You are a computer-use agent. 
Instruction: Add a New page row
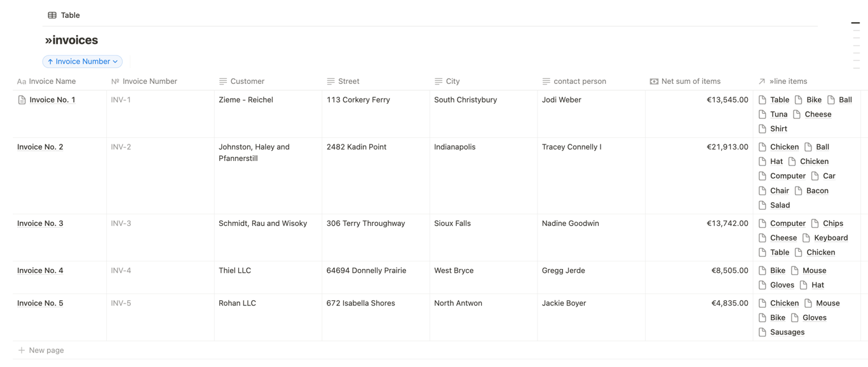click(46, 350)
